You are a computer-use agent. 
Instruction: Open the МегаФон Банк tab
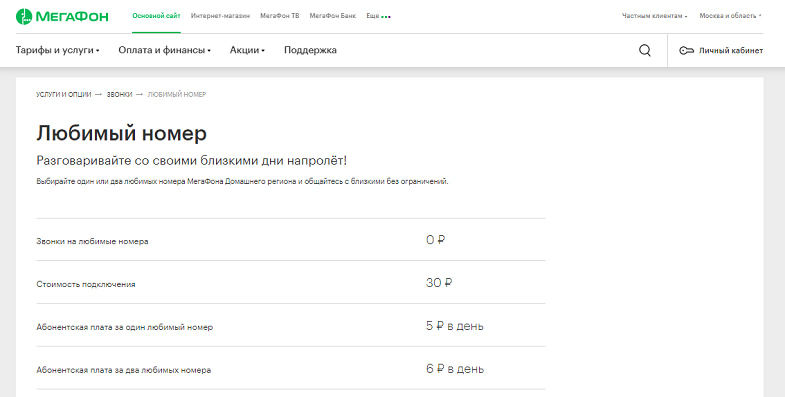coord(333,16)
